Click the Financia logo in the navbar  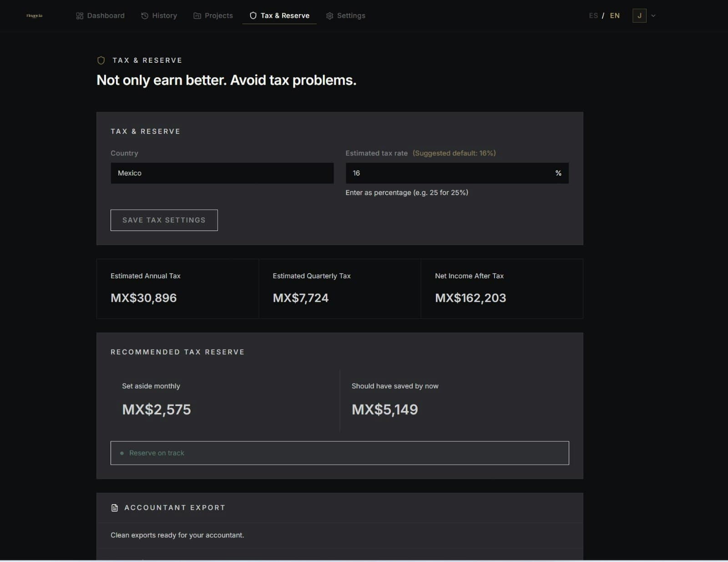click(34, 15)
